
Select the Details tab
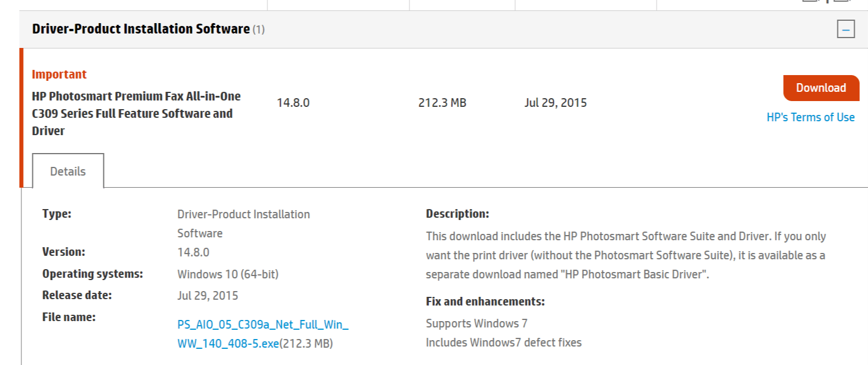pyautogui.click(x=68, y=171)
